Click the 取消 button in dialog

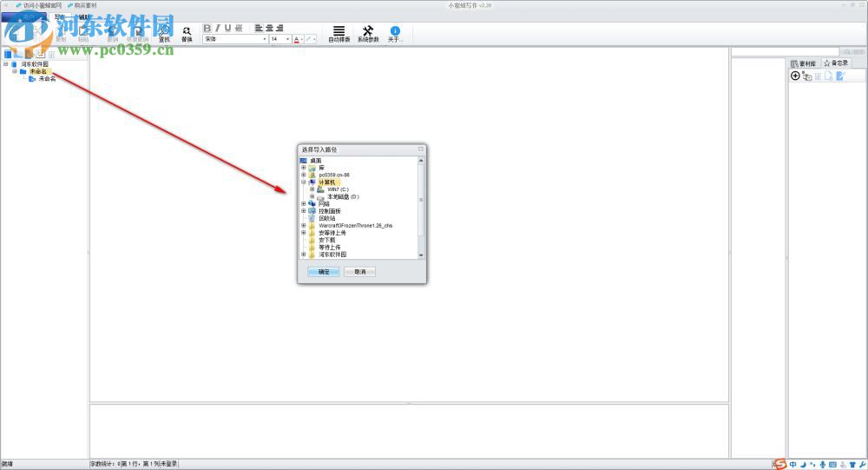360,272
